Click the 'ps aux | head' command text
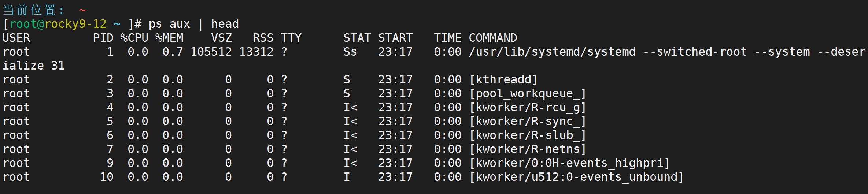 point(193,24)
